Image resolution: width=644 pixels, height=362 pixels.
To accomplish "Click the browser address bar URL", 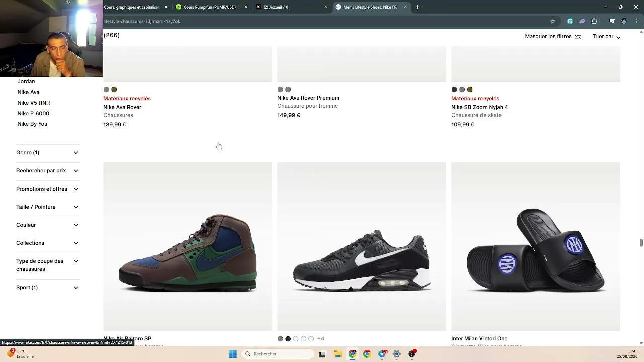I will [142, 21].
